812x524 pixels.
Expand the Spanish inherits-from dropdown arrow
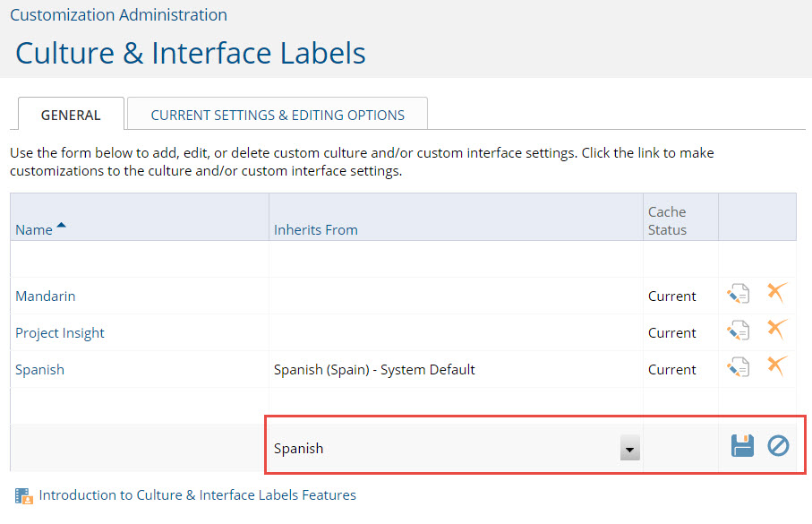tap(629, 449)
